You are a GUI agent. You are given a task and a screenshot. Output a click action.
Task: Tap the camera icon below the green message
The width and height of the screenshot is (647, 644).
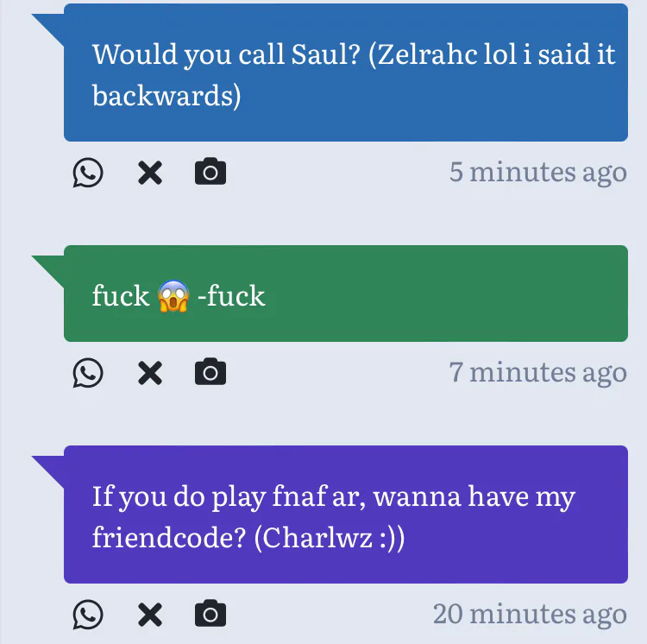pos(210,371)
